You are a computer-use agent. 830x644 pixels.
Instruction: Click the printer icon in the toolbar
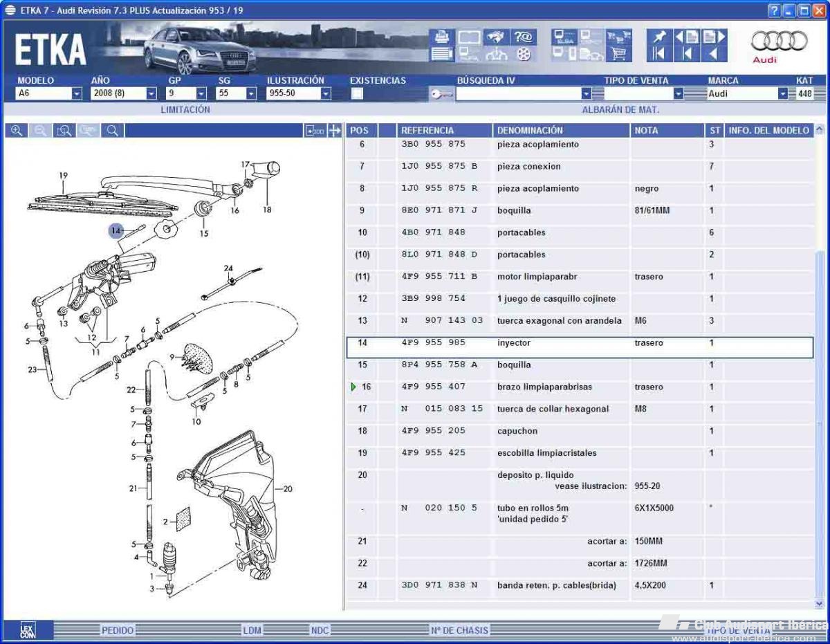(441, 37)
